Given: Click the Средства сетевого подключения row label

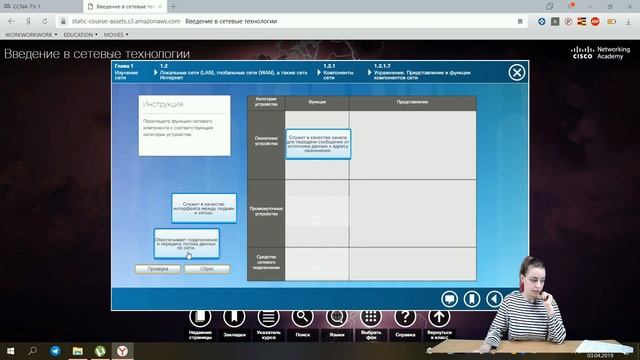Looking at the screenshot, I should point(266,262).
